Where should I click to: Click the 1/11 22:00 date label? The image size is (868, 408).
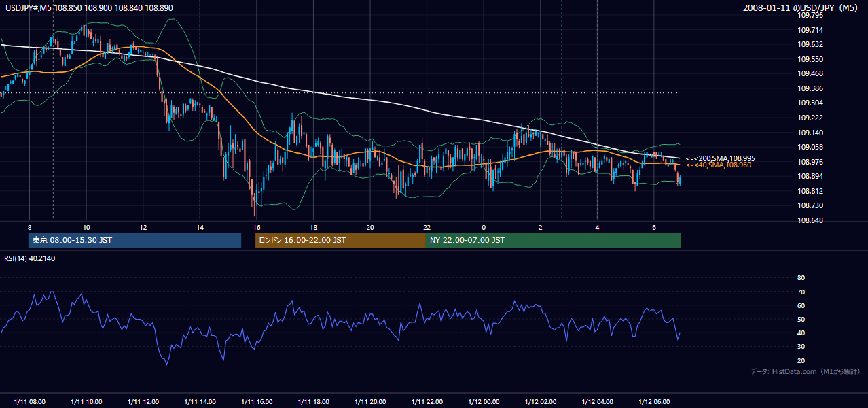coord(427,402)
